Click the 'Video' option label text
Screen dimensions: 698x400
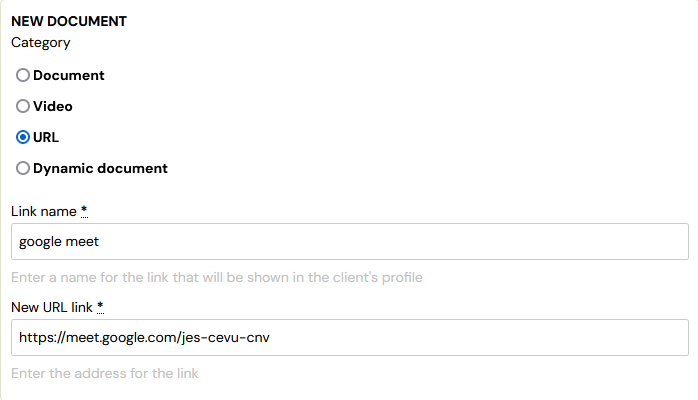click(x=53, y=106)
